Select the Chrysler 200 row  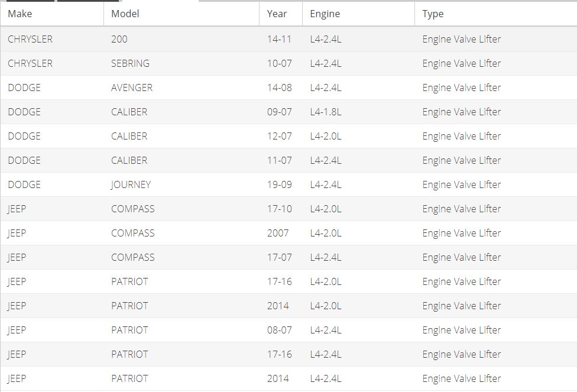coord(288,39)
